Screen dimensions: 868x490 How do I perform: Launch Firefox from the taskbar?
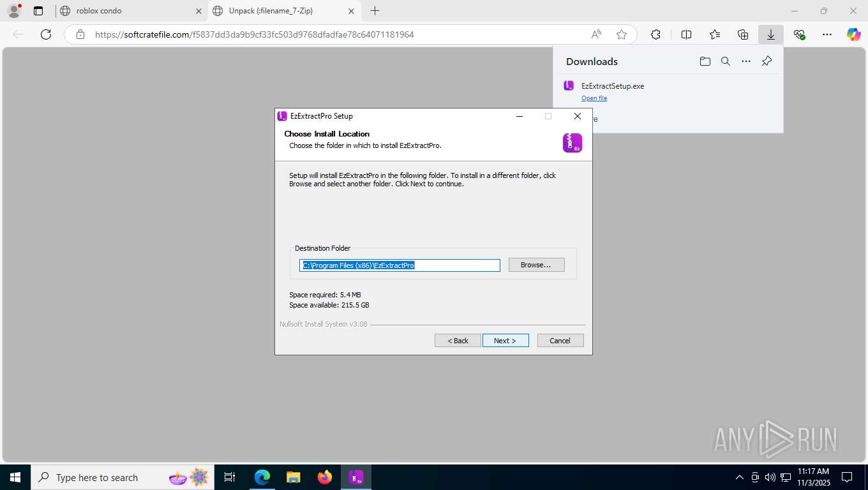(325, 477)
